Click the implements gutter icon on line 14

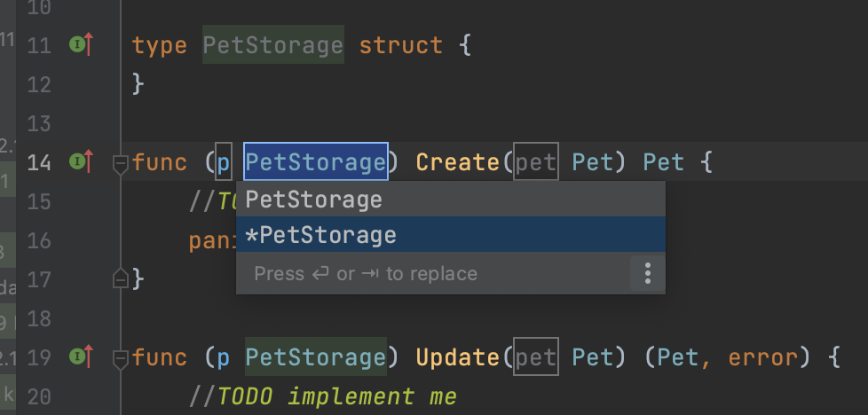tap(81, 161)
